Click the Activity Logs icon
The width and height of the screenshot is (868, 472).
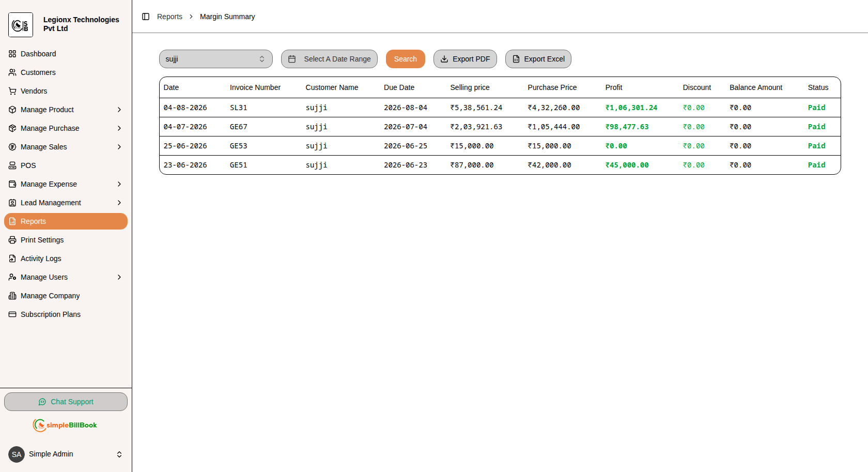click(x=12, y=258)
